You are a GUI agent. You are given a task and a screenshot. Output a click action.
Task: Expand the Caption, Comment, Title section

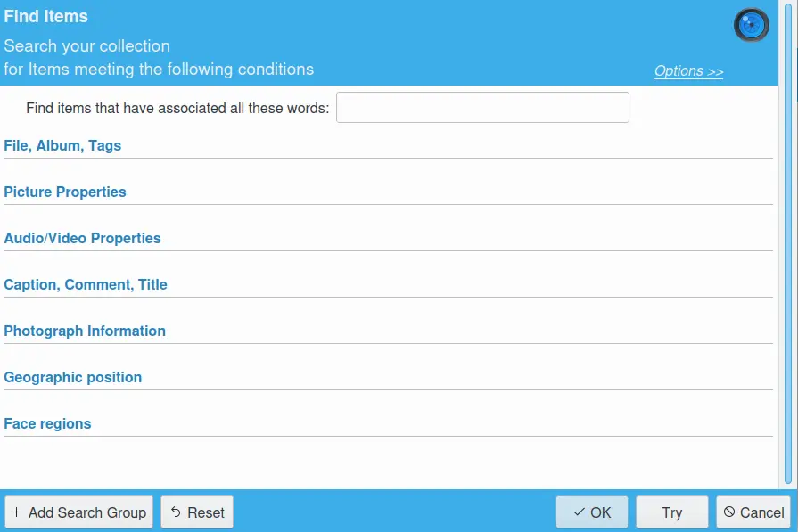86,284
